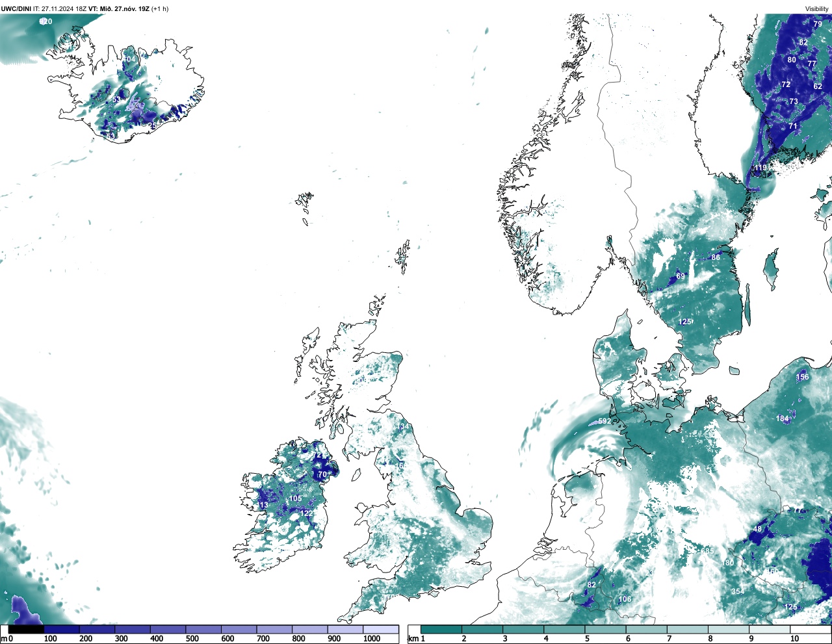
Task: Click the 'Visibility' title label
Action: 817,8
